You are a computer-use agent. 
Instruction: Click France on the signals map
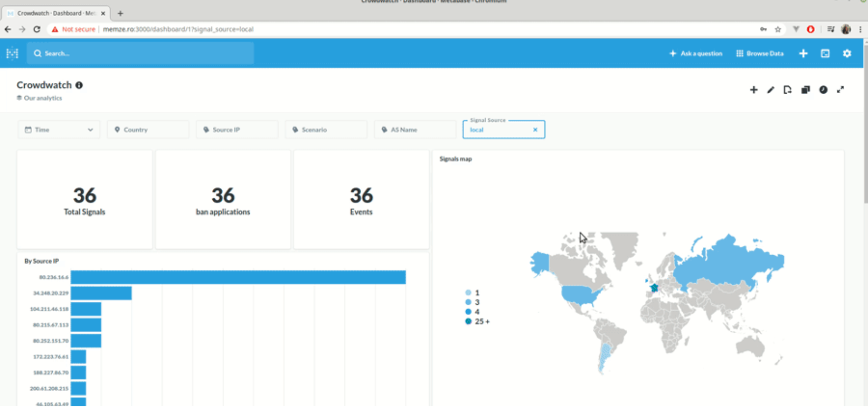pos(654,288)
